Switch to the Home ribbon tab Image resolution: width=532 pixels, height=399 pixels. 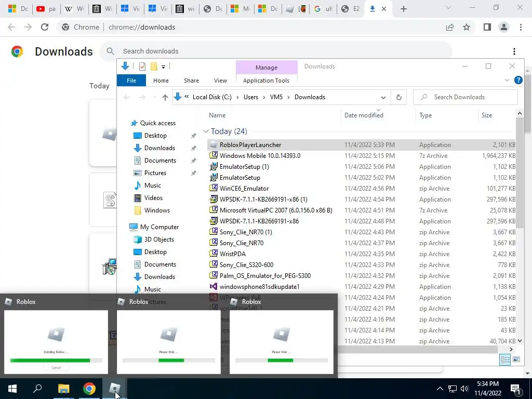click(161, 81)
